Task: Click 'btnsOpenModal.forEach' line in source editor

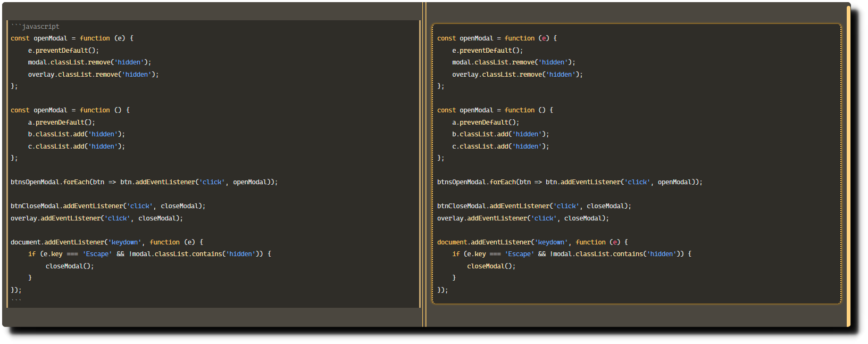Action: (x=144, y=182)
